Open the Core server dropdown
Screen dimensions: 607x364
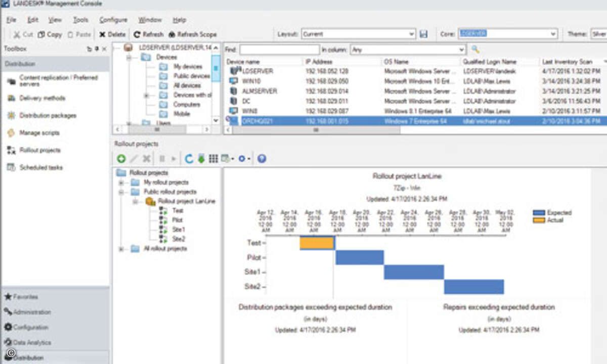pos(508,34)
